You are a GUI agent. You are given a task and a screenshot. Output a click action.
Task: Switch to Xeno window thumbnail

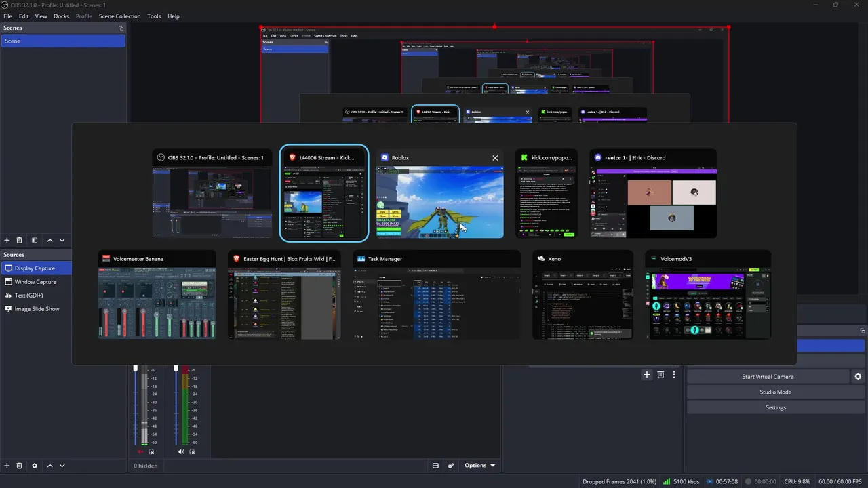(x=583, y=295)
